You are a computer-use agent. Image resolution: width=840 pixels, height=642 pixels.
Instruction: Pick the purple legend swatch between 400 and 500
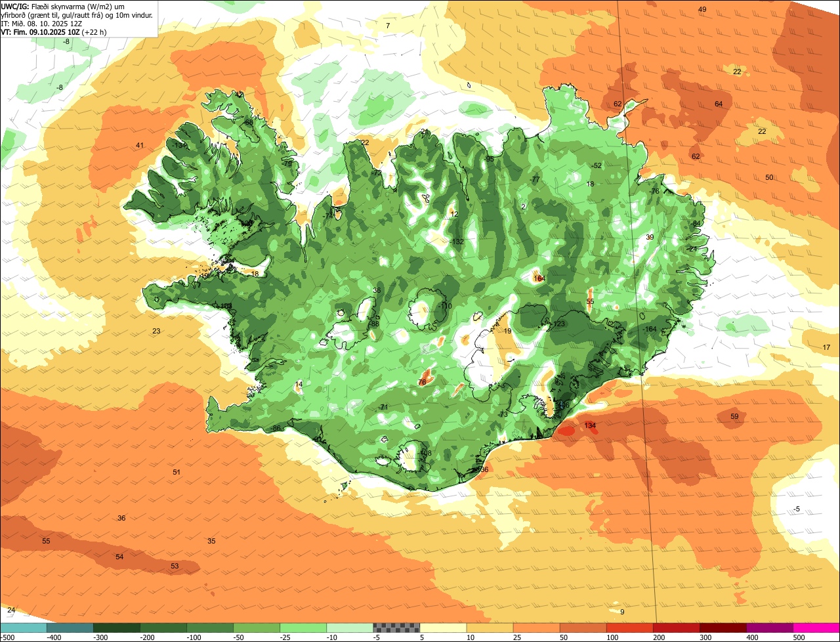click(770, 628)
